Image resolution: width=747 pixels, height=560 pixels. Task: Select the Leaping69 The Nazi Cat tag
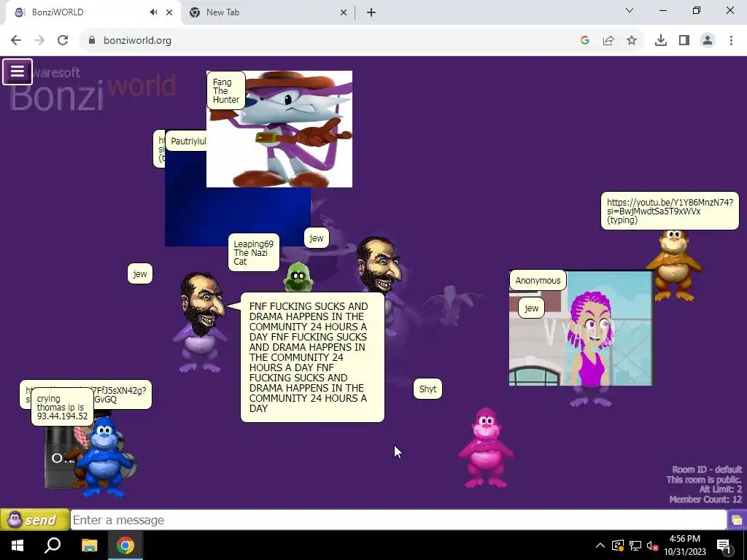253,252
